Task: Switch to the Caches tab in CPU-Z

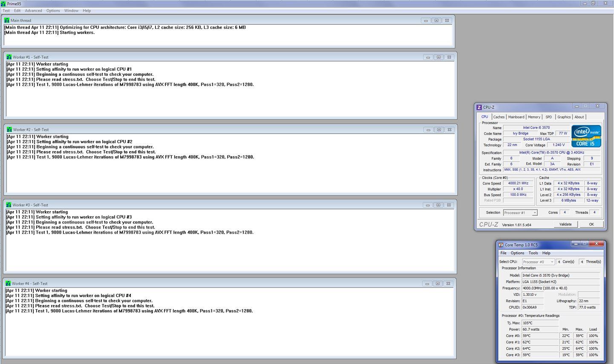Action: [x=499, y=117]
